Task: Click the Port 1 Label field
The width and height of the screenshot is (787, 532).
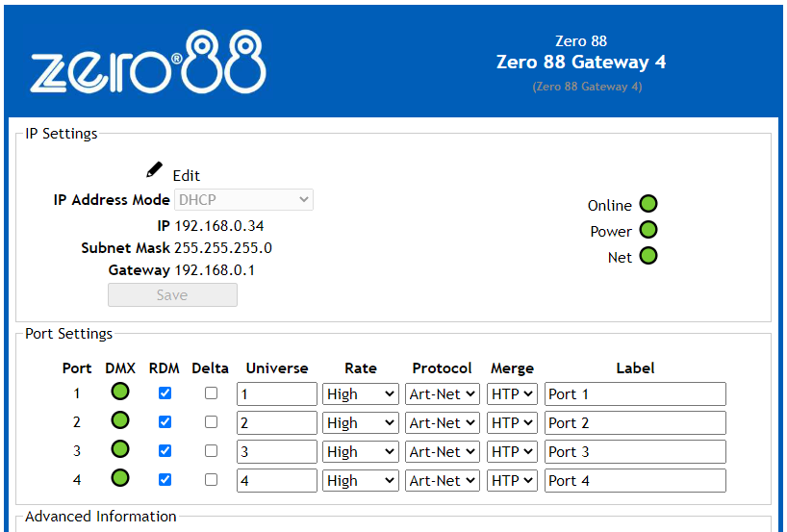Action: pyautogui.click(x=635, y=394)
